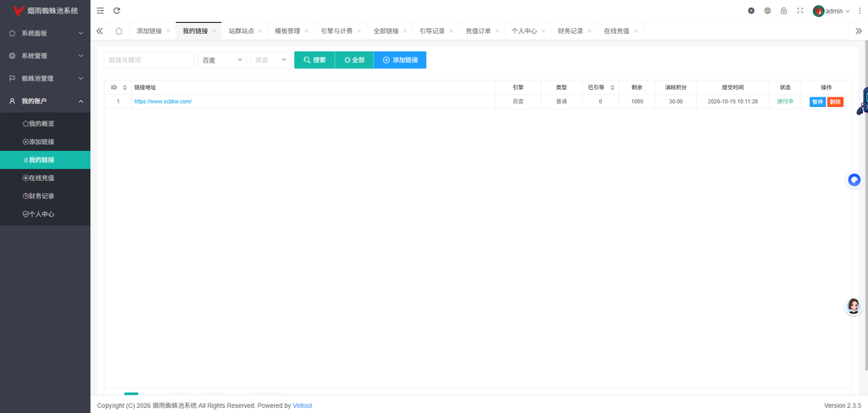Click the 30.00 消耗积分 value
The height and width of the screenshot is (413, 868).
676,102
